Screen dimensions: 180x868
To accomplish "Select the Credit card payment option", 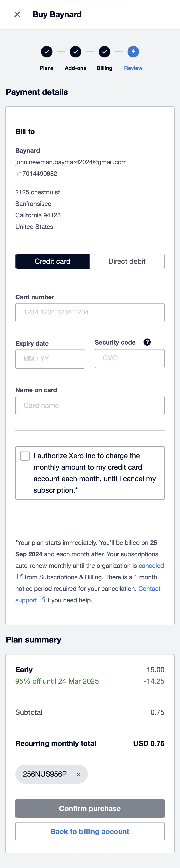I will point(53,261).
